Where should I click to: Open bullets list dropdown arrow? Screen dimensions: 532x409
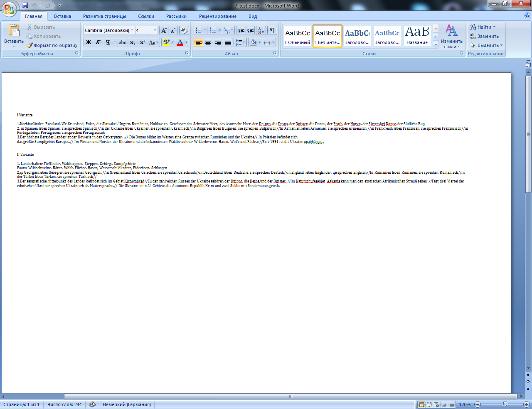pos(205,30)
